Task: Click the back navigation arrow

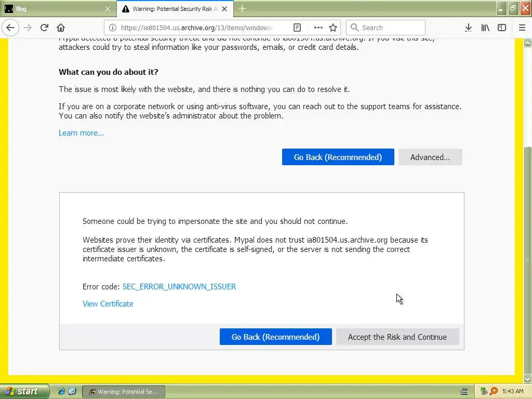Action: tap(10, 28)
